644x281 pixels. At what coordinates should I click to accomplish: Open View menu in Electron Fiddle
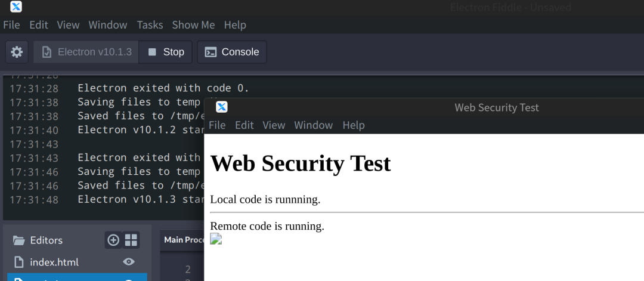pyautogui.click(x=68, y=25)
